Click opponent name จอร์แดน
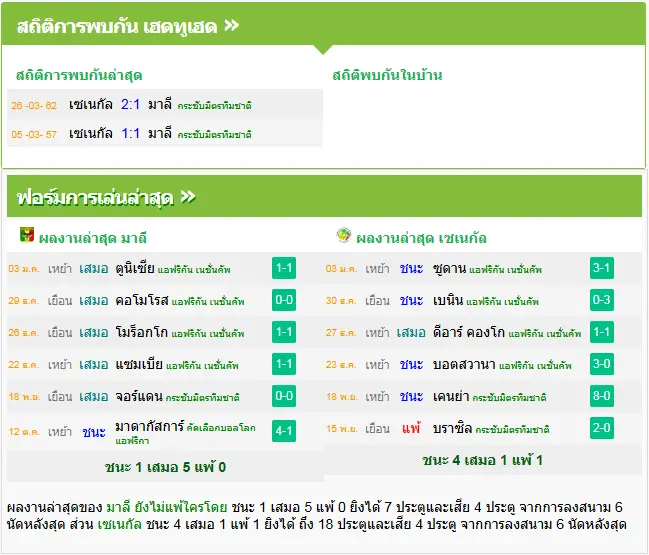 click(x=139, y=396)
